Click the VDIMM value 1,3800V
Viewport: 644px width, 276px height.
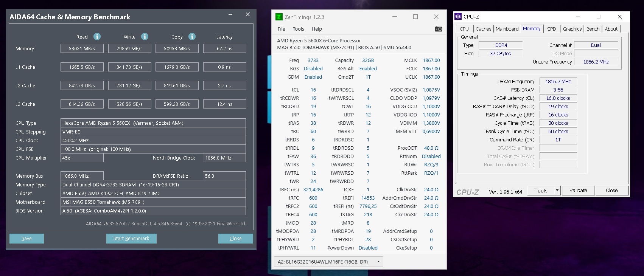click(x=431, y=123)
